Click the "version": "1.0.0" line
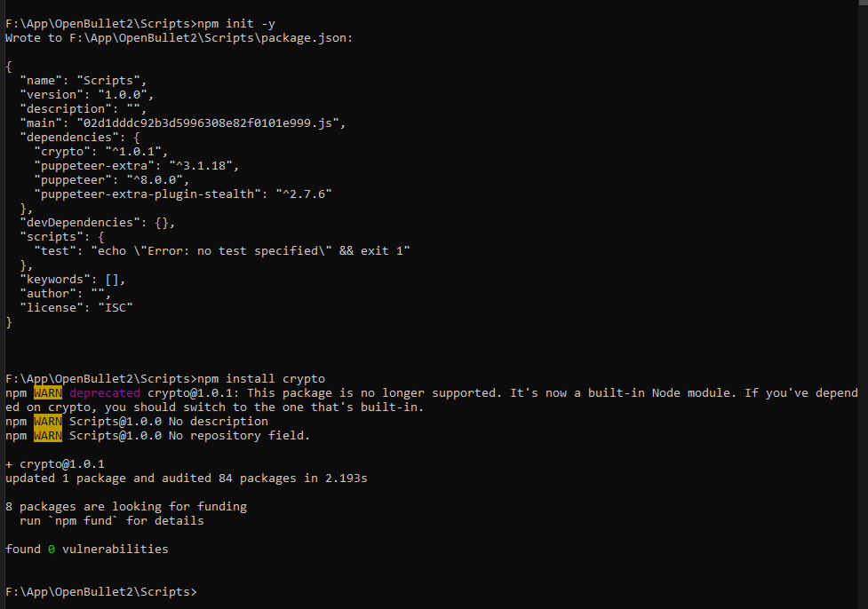Image resolution: width=868 pixels, height=609 pixels. (87, 95)
